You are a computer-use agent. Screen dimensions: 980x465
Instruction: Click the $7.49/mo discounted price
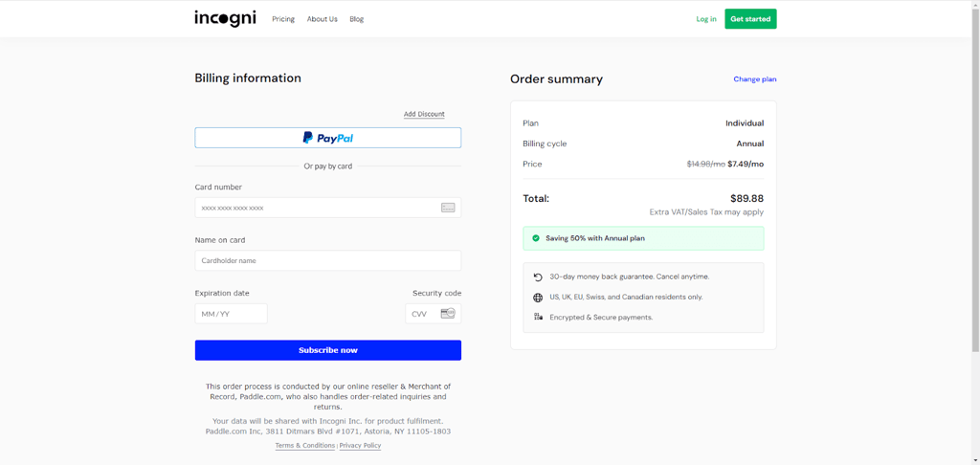746,165
